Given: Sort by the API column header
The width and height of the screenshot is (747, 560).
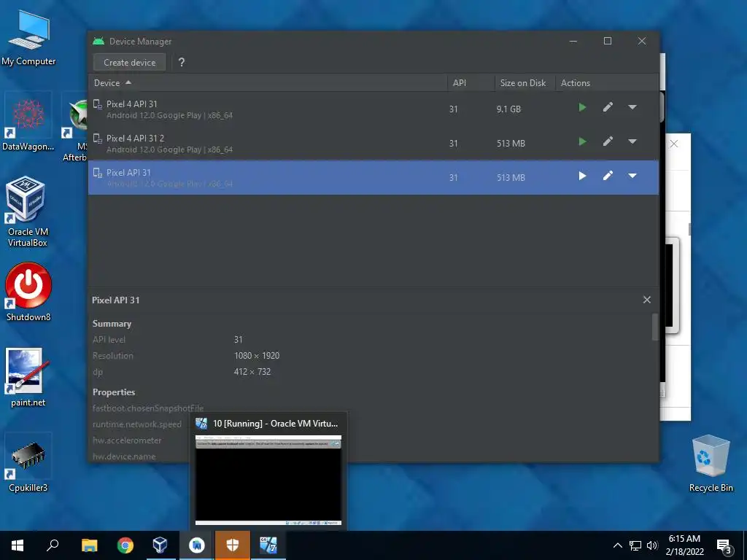Looking at the screenshot, I should [471, 83].
